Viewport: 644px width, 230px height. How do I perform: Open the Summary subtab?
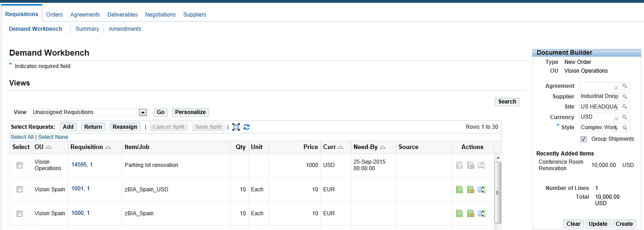click(x=87, y=29)
